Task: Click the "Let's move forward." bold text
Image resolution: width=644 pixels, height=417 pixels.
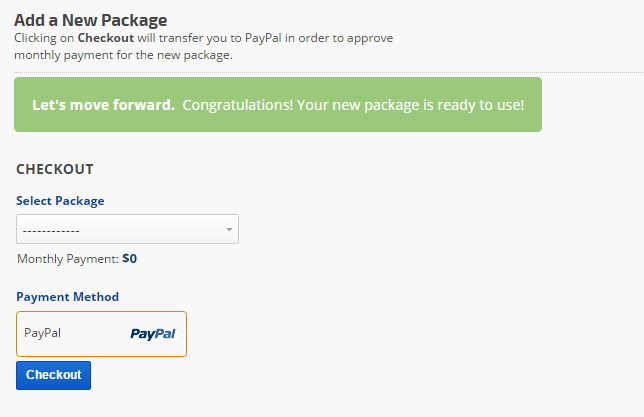Action: click(103, 105)
